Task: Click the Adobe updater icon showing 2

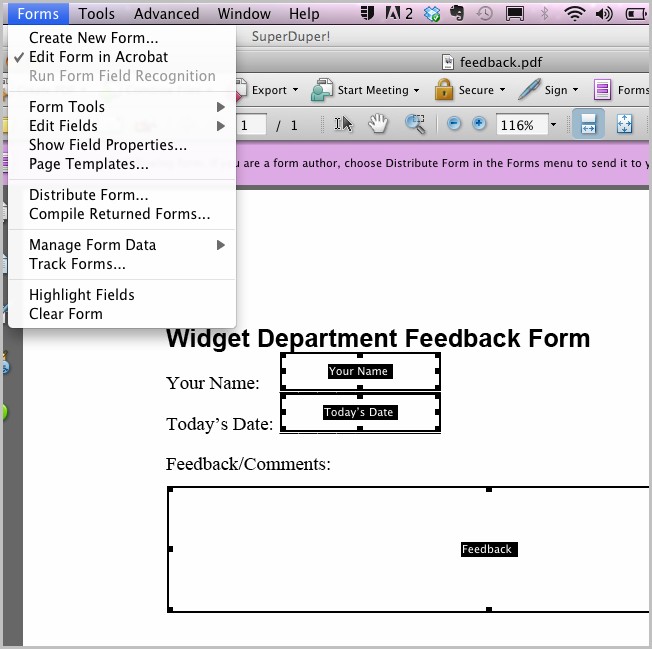Action: point(398,14)
